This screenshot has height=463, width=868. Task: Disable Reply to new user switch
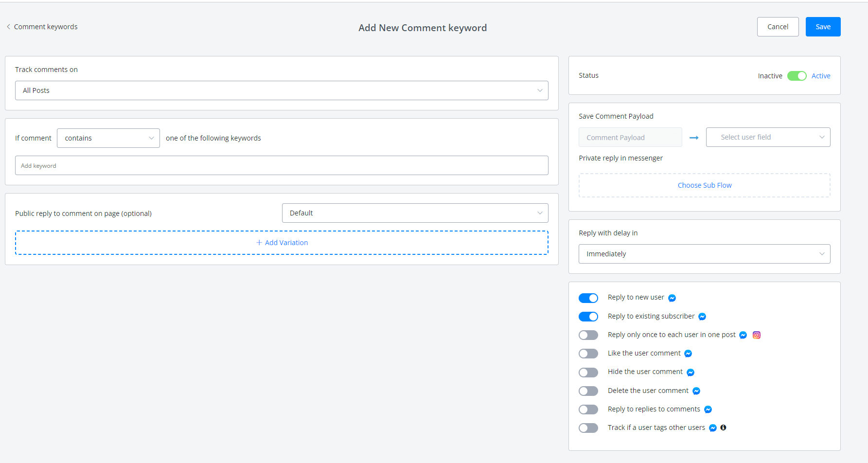pyautogui.click(x=588, y=298)
